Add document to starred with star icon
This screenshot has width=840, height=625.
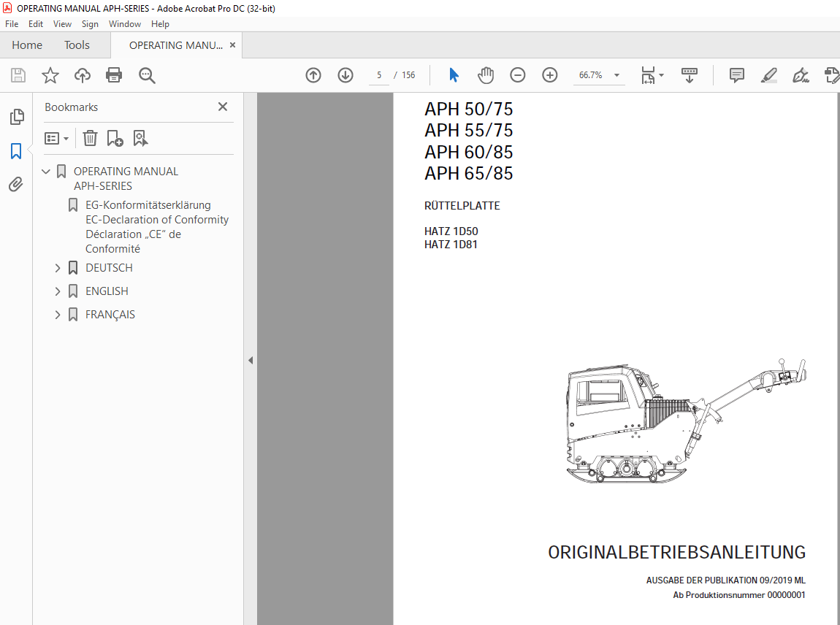50,75
